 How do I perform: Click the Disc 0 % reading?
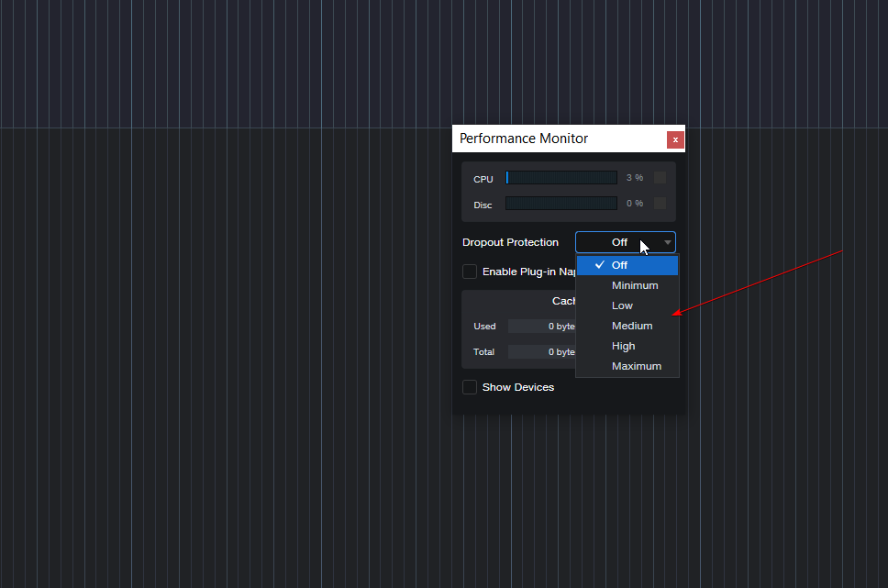point(635,204)
